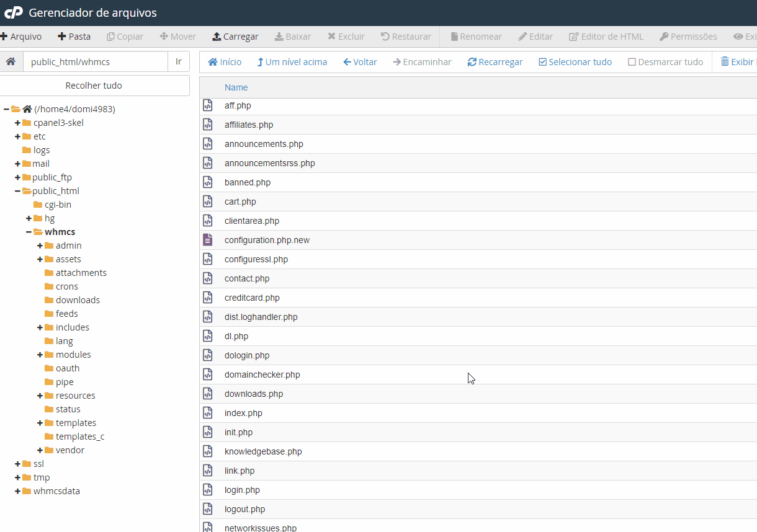
Task: Expand the modules folder node
Action: click(x=40, y=355)
